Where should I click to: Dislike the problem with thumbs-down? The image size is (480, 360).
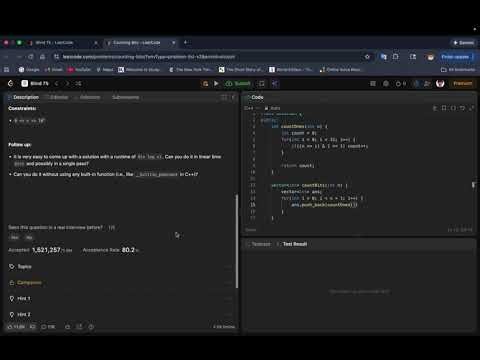click(33, 327)
